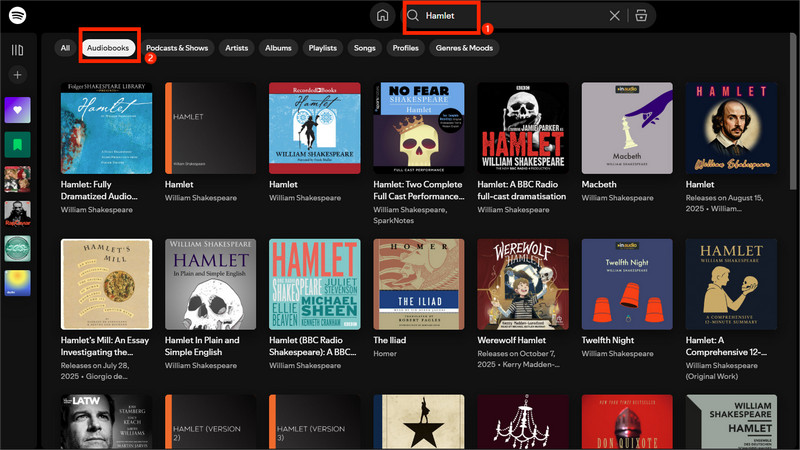Open The Iliad cover
The width and height of the screenshot is (800, 450).
[x=419, y=284]
